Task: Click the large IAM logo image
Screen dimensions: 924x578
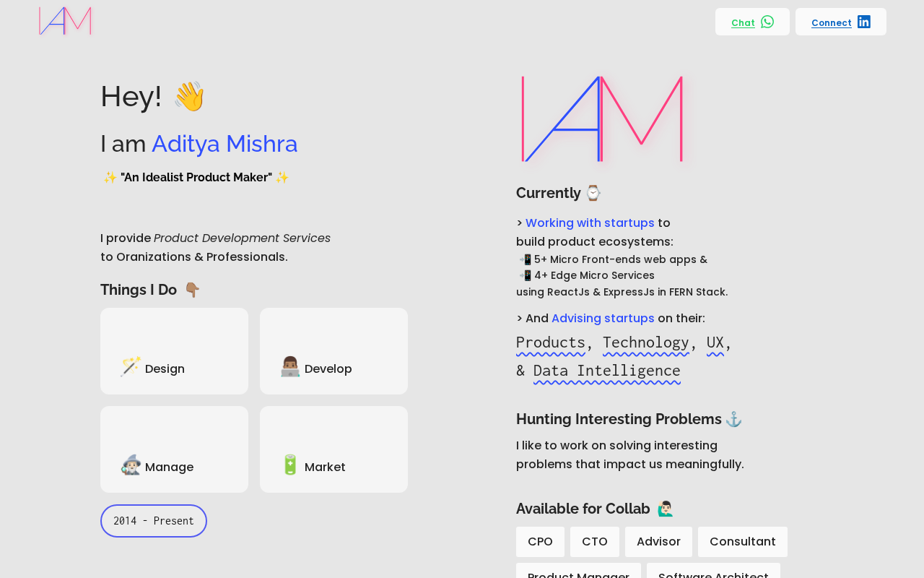Action: (602, 119)
